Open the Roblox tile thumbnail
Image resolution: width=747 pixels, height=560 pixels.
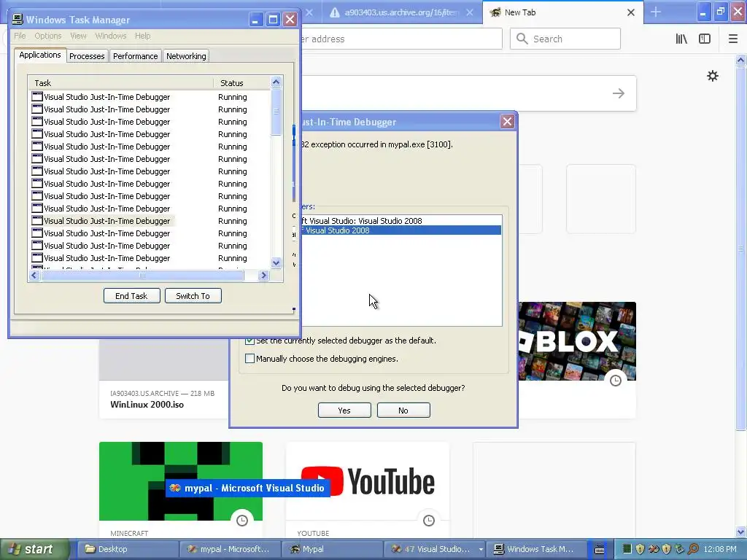(577, 341)
